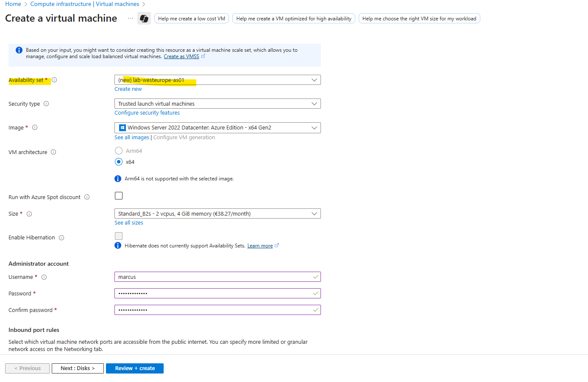Click info icon next to Username label
The image size is (588, 382).
[44, 277]
